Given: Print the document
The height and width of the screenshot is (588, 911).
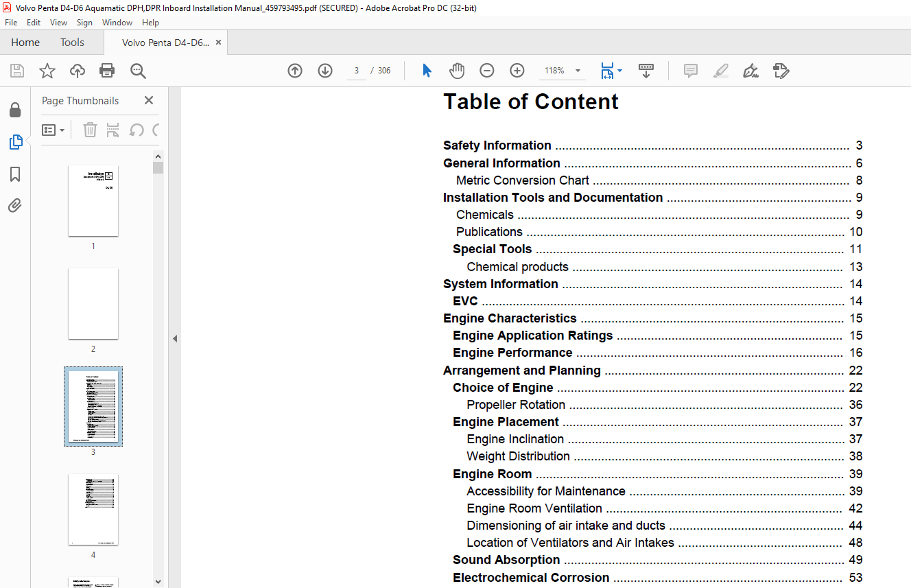Looking at the screenshot, I should click(x=107, y=71).
